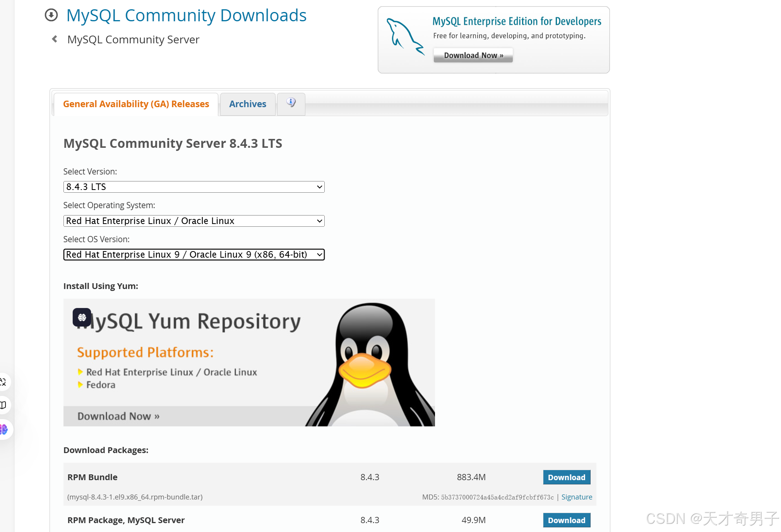Click the RPM Bundle filename text
Image resolution: width=781 pixels, height=532 pixels.
(135, 497)
